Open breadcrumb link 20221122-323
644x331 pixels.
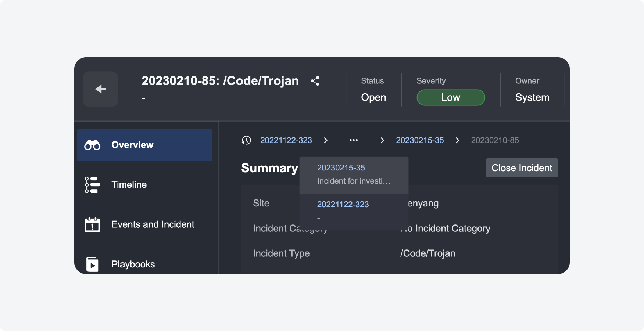click(x=286, y=140)
